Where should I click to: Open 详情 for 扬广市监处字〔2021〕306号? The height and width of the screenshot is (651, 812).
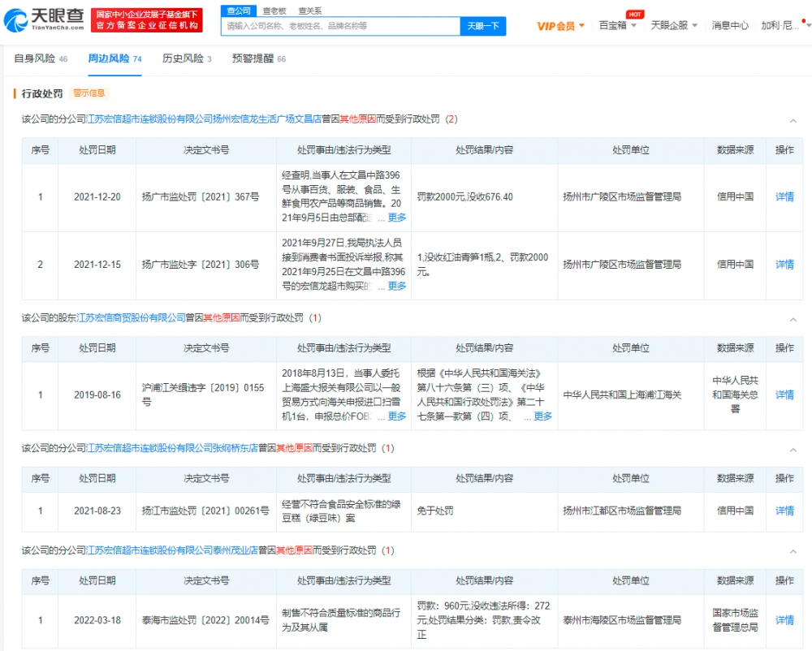click(x=784, y=265)
